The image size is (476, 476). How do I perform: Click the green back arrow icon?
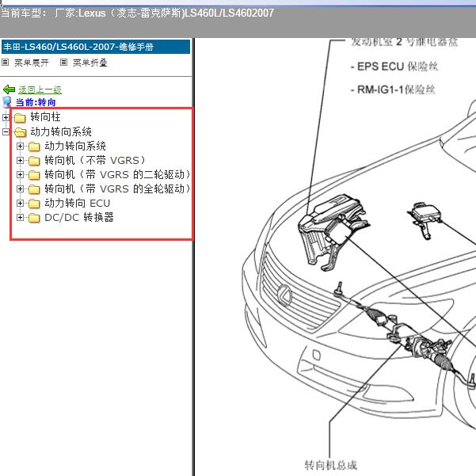point(9,89)
